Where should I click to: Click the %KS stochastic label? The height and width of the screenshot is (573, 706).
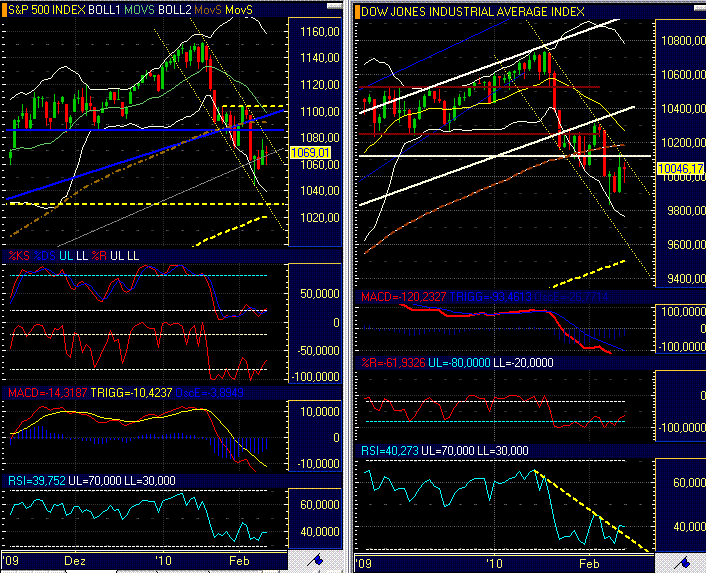click(x=19, y=256)
